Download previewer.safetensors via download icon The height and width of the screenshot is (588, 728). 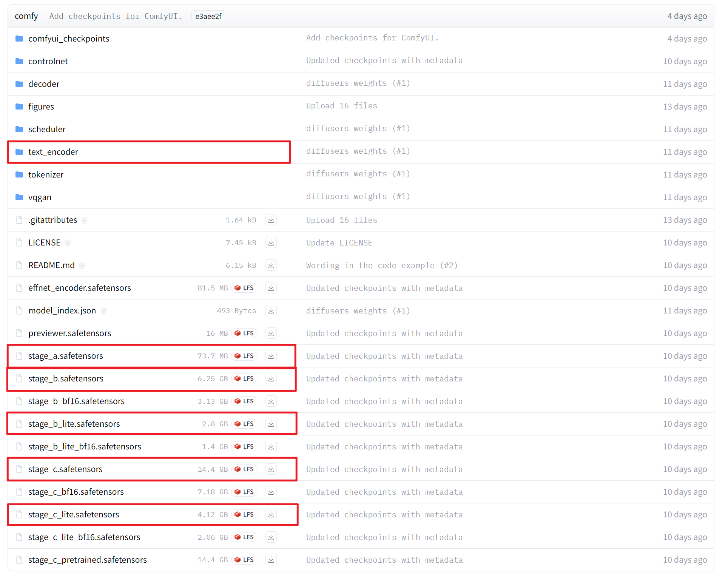click(x=271, y=333)
